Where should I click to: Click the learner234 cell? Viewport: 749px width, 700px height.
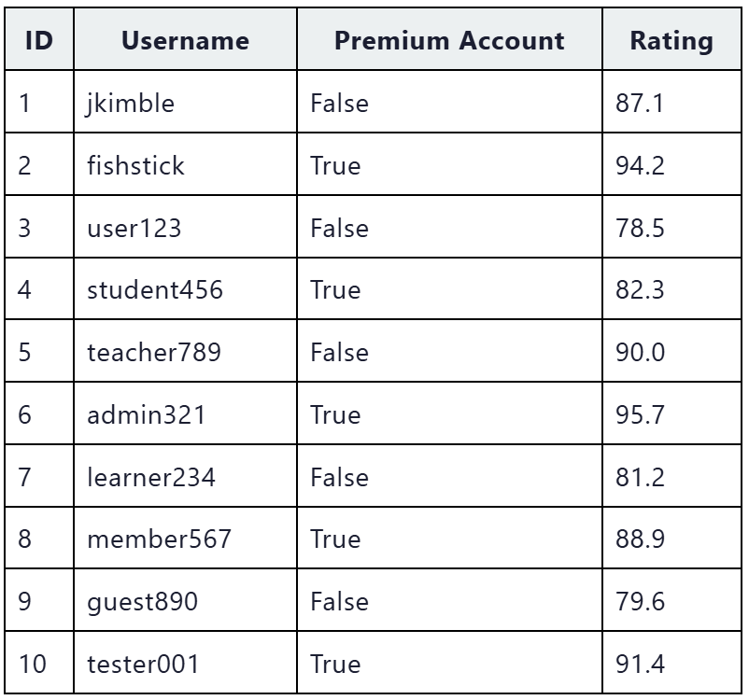185,476
